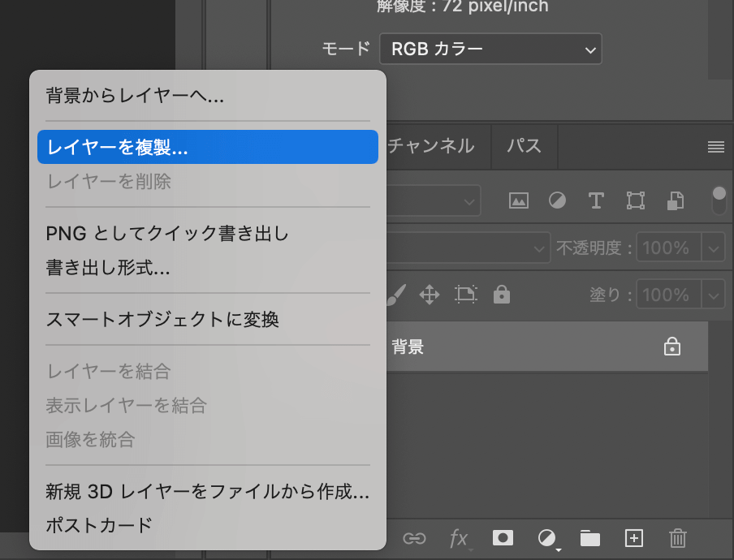Delete layer with trash icon
This screenshot has width=734, height=560.
[677, 538]
